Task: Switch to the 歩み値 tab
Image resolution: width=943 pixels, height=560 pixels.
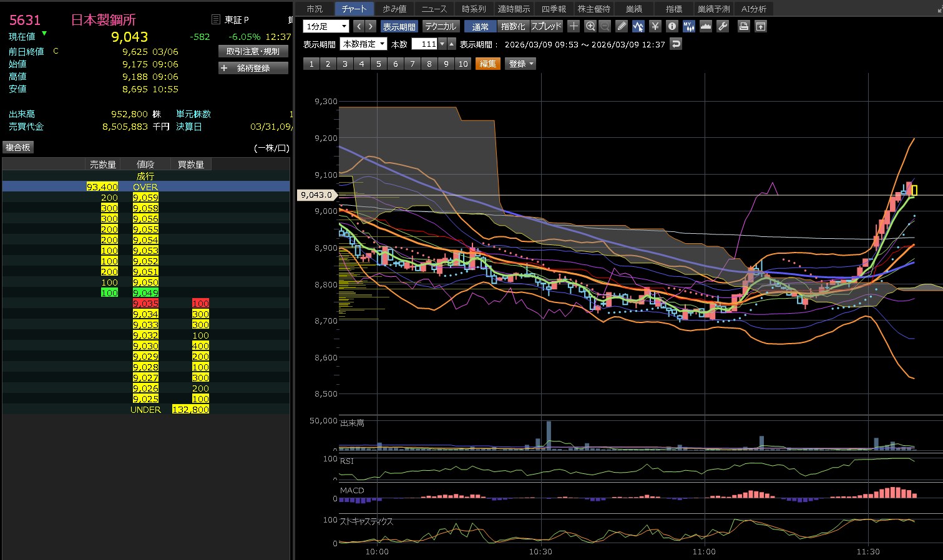Action: (x=394, y=9)
